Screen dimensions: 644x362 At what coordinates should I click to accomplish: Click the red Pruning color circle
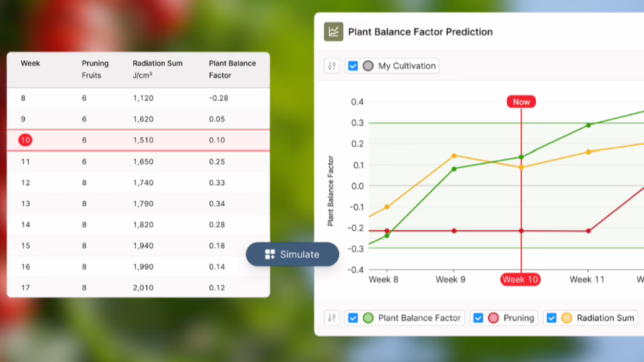(494, 317)
